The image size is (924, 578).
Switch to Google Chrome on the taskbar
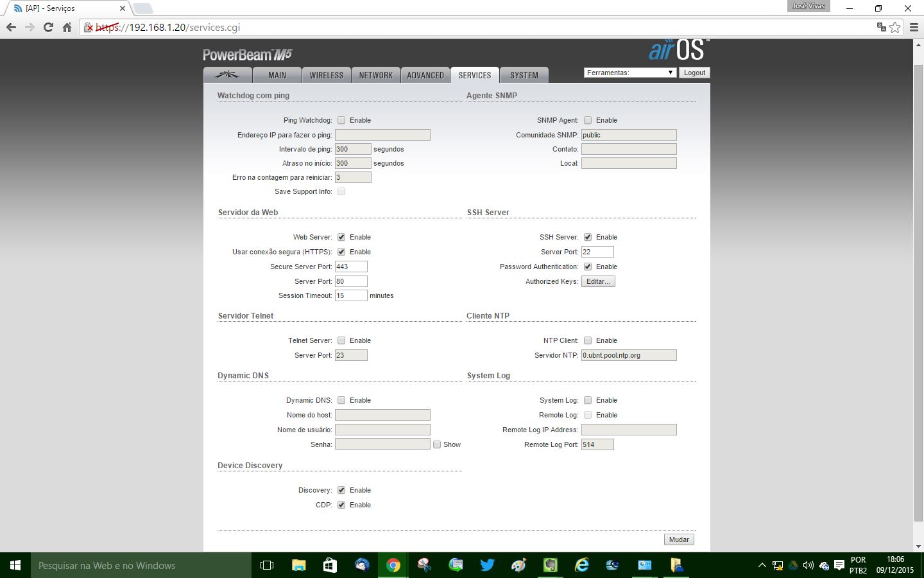393,565
